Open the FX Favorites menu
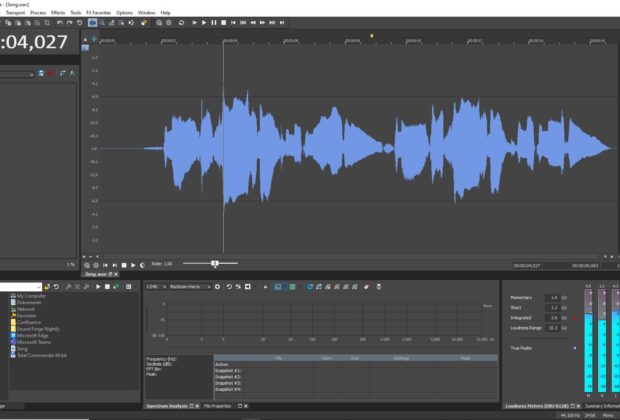Viewport: 620px width, 420px height. coord(99,12)
